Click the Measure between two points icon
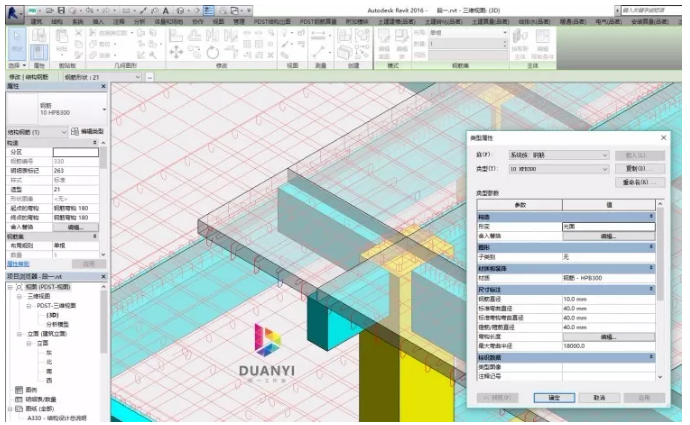The height and width of the screenshot is (425, 690). click(x=318, y=37)
